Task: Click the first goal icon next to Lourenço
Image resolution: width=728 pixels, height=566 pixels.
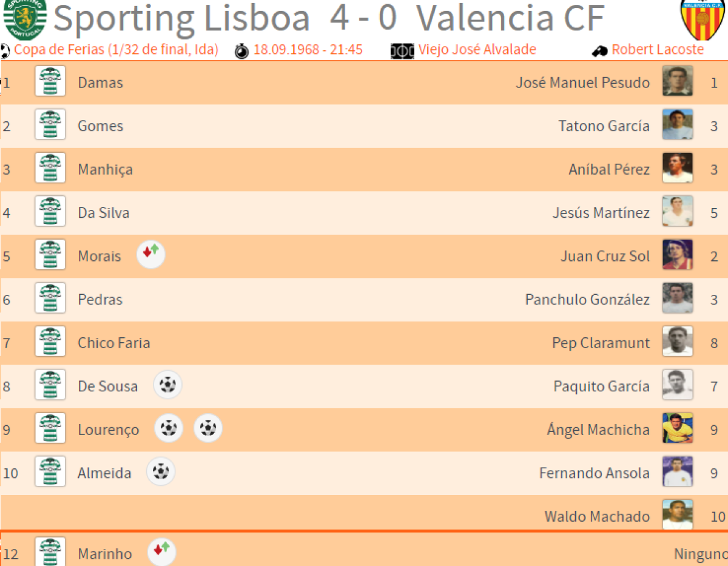Action: (169, 429)
